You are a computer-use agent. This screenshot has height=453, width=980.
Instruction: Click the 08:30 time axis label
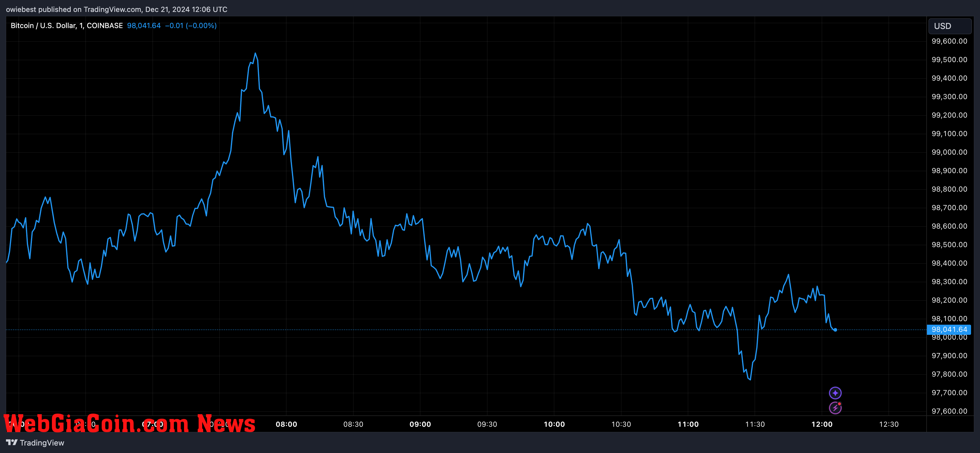tap(353, 424)
